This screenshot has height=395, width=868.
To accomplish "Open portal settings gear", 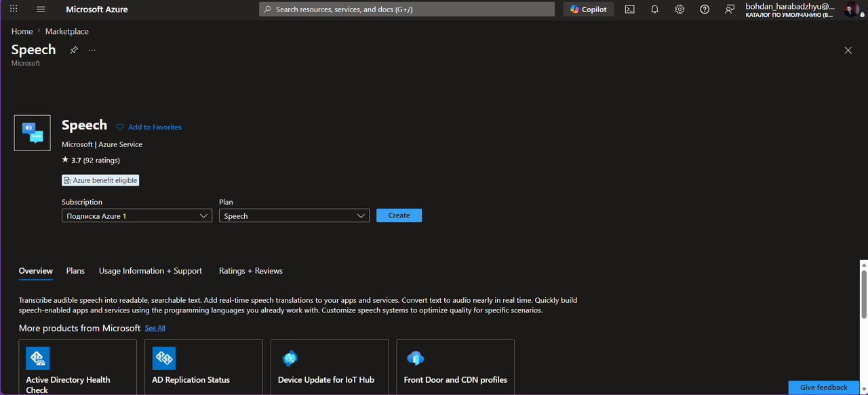I will [x=679, y=9].
